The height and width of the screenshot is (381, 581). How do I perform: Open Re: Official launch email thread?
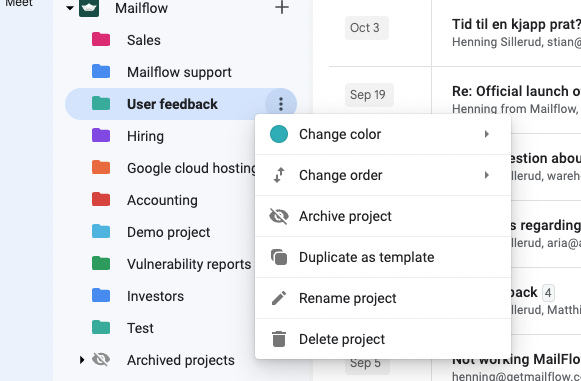[x=516, y=91]
